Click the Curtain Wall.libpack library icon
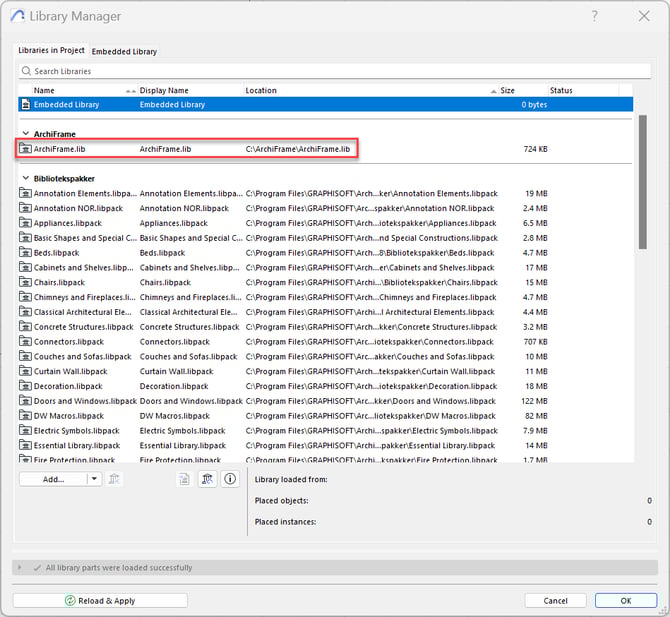 [26, 371]
